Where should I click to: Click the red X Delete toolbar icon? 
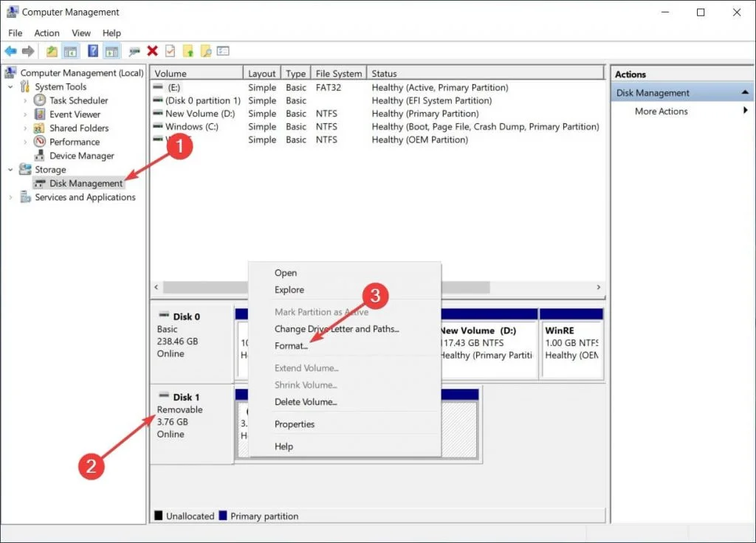[152, 51]
